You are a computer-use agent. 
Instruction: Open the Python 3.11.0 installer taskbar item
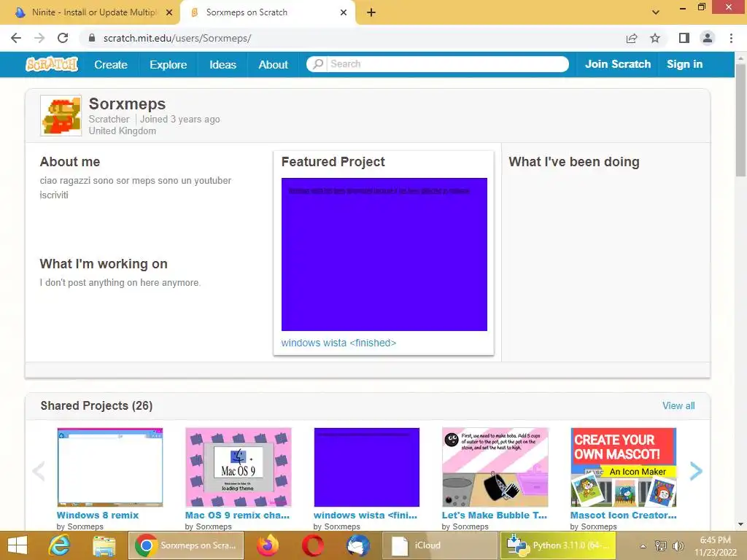[x=558, y=545]
